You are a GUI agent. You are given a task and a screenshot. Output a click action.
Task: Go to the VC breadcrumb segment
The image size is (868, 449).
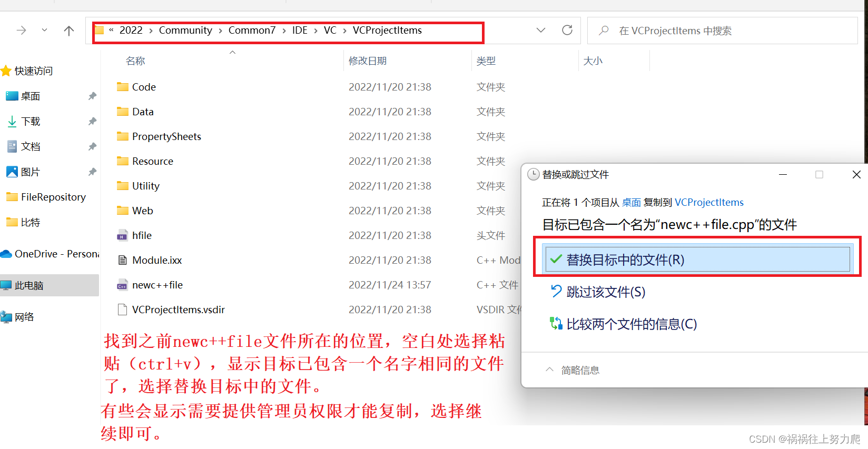coord(330,30)
